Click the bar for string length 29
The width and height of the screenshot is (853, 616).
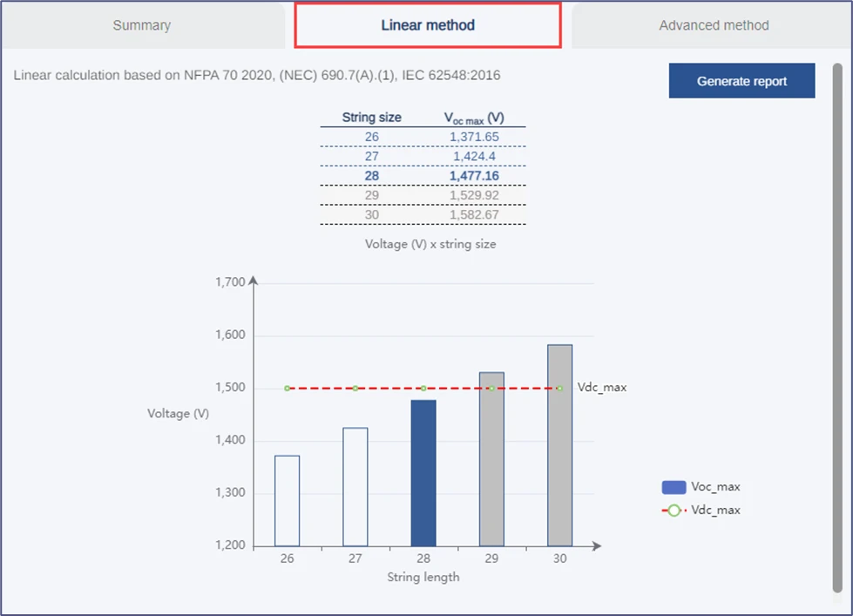click(x=491, y=457)
